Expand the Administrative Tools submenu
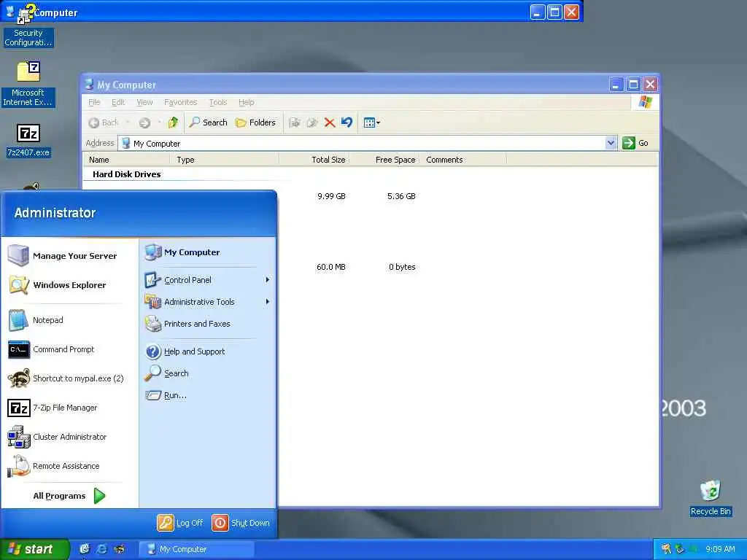The height and width of the screenshot is (560, 747). (207, 302)
